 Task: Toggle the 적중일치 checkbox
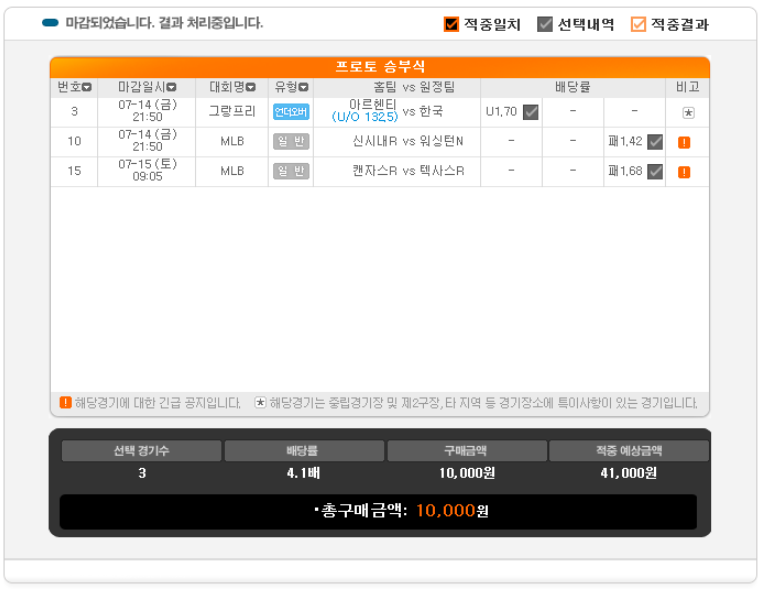click(x=451, y=24)
